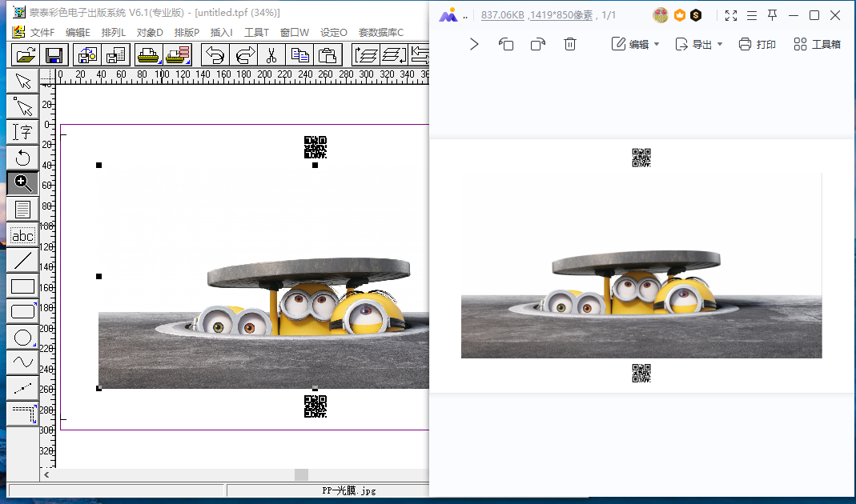The height and width of the screenshot is (504, 856).
Task: Open the 编辑E menu
Action: (x=78, y=33)
